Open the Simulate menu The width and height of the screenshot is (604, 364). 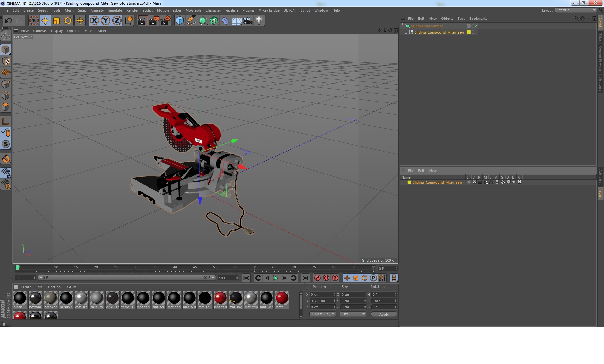115,10
